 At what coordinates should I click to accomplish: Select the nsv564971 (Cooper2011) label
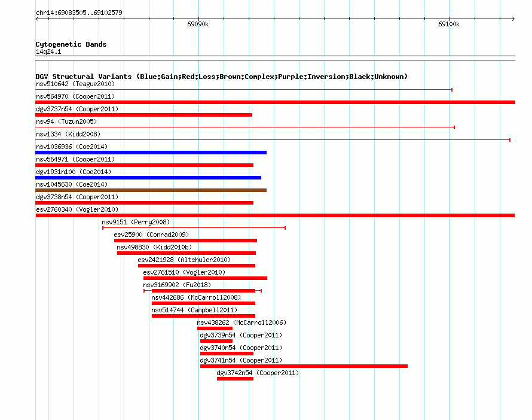point(75,159)
